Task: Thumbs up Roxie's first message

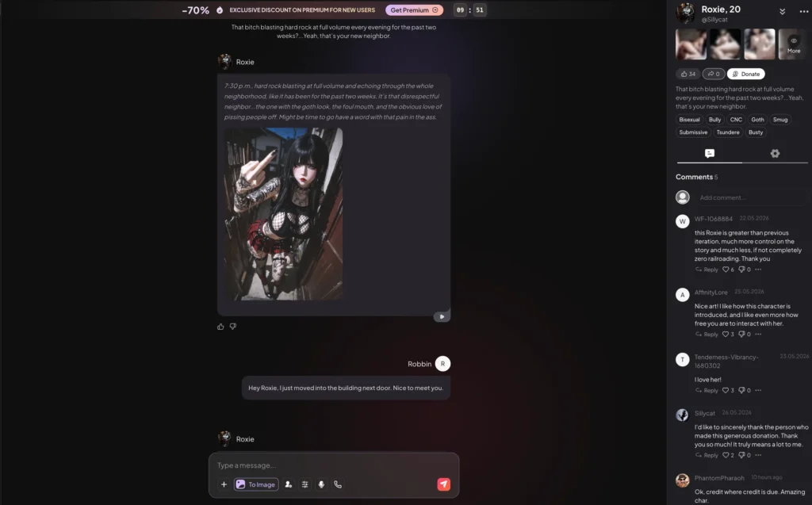Action: pos(220,327)
